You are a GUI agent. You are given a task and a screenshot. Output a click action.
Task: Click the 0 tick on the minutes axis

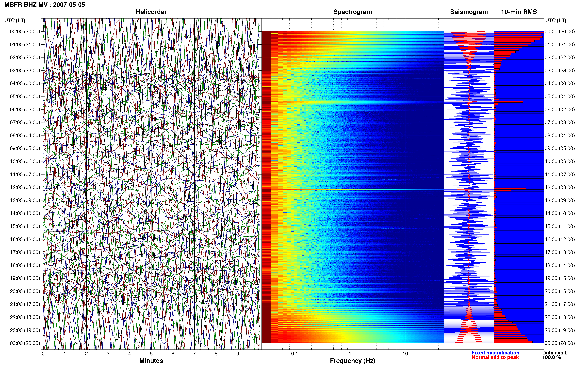pos(43,354)
